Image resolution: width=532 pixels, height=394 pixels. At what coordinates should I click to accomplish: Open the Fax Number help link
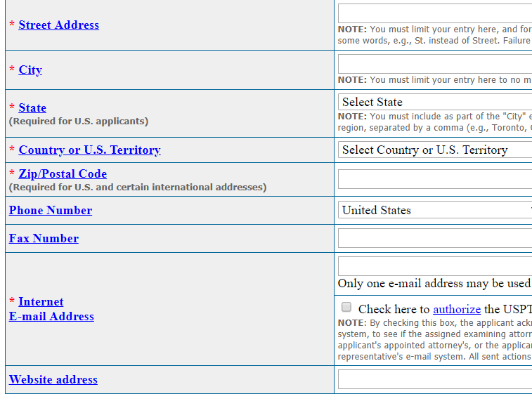pos(44,239)
